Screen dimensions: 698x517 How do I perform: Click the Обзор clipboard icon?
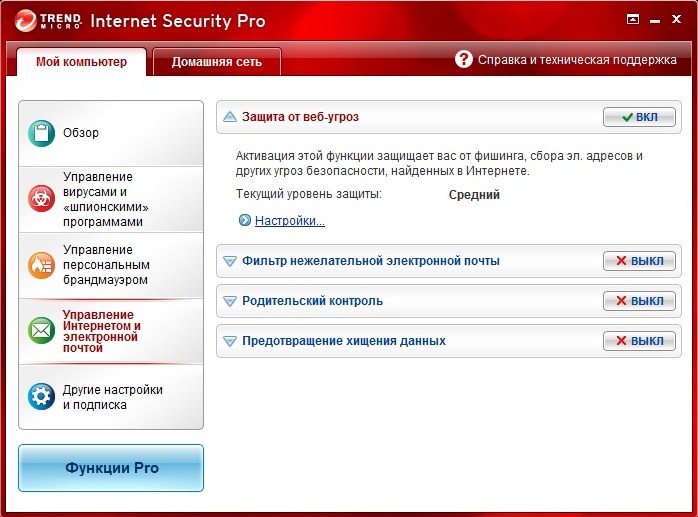point(42,133)
